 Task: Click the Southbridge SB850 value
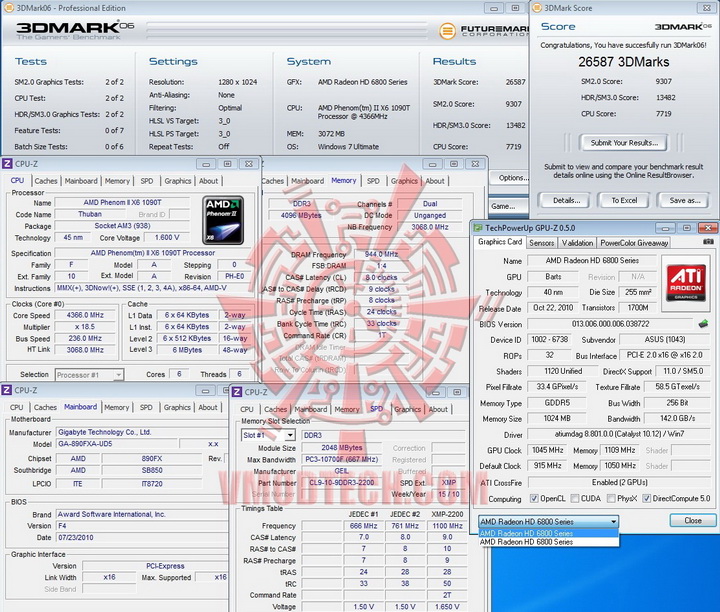coord(152,470)
